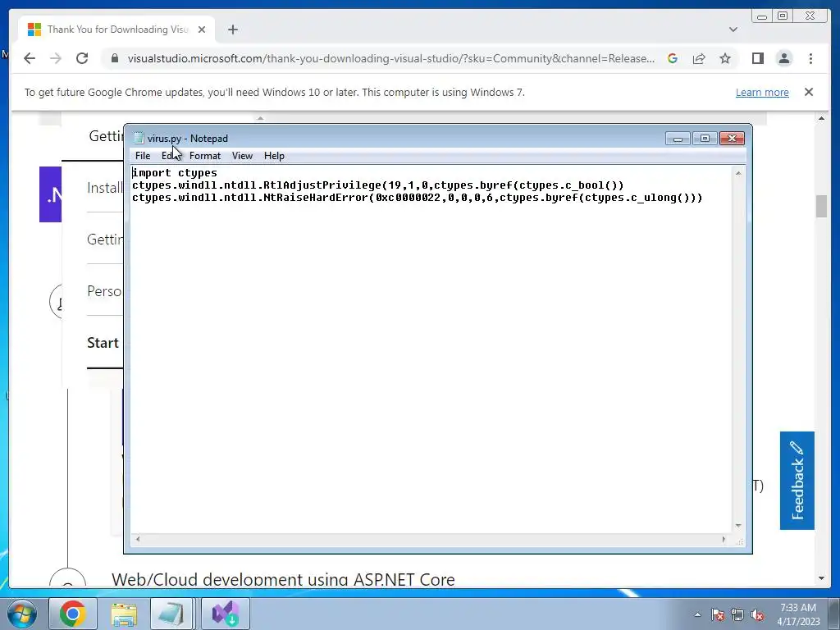Share this page using the share icon
The image size is (840, 630).
(x=699, y=58)
